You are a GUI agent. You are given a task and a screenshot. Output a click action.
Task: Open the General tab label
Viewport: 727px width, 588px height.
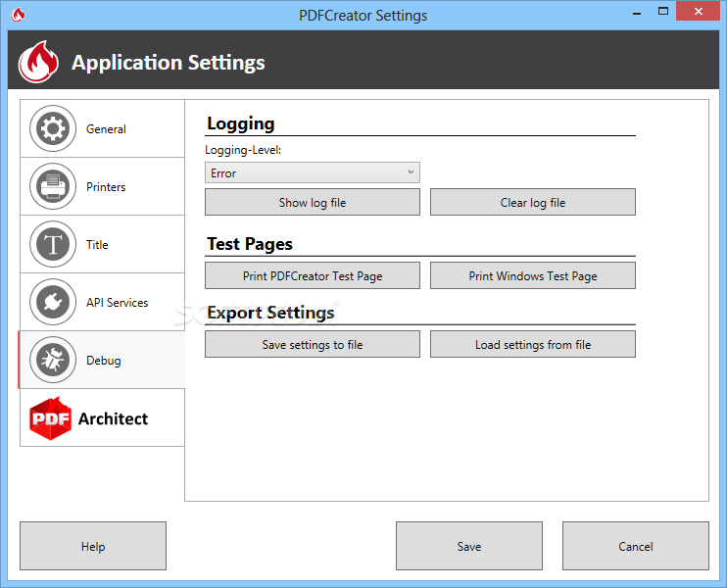tap(106, 129)
